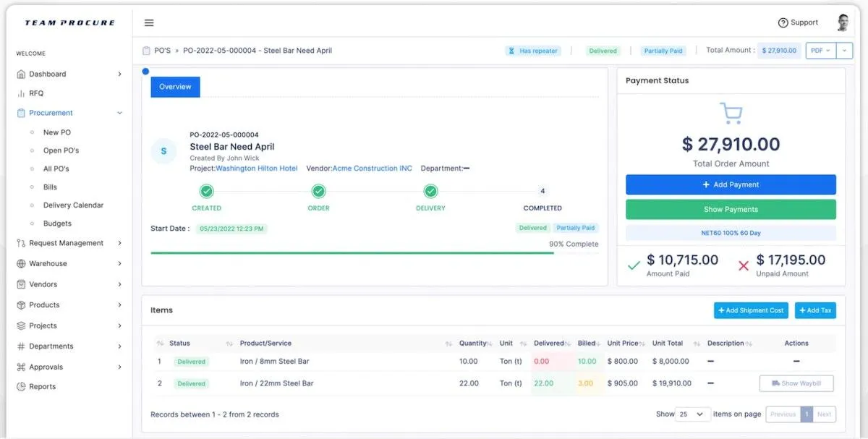This screenshot has width=868, height=439.
Task: Select the Overview tab
Action: 175,87
